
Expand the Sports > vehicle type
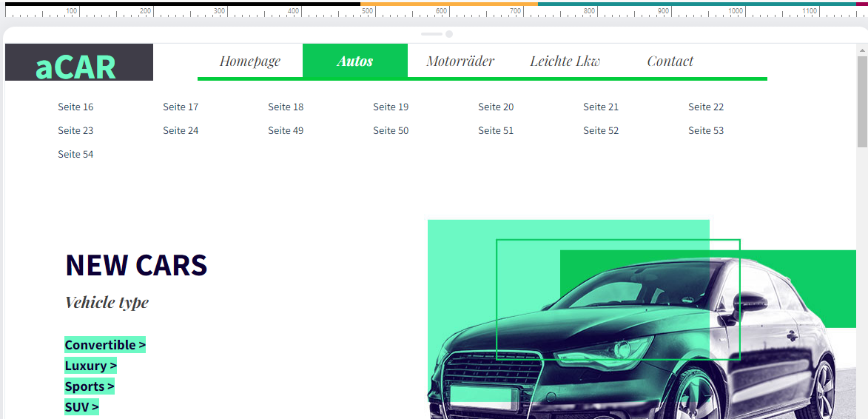click(x=90, y=386)
